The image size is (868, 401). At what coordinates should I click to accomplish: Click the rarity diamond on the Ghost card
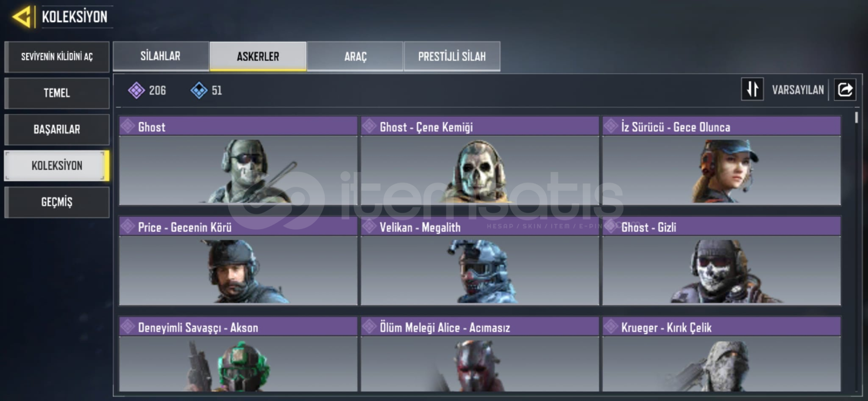pos(128,125)
